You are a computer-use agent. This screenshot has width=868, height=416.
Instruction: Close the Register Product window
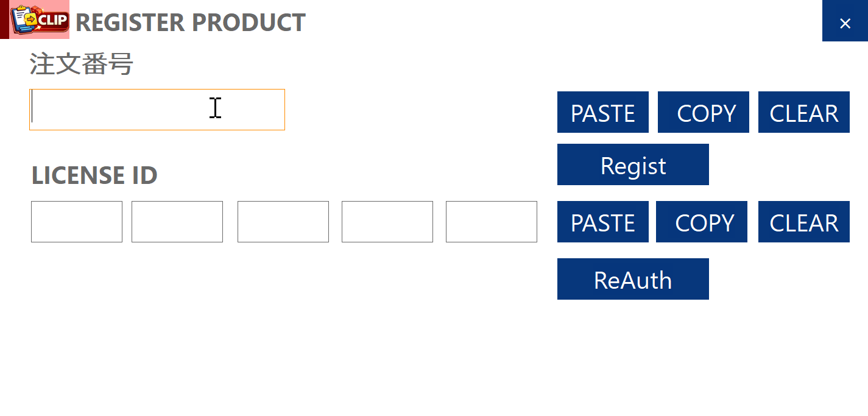[x=844, y=22]
